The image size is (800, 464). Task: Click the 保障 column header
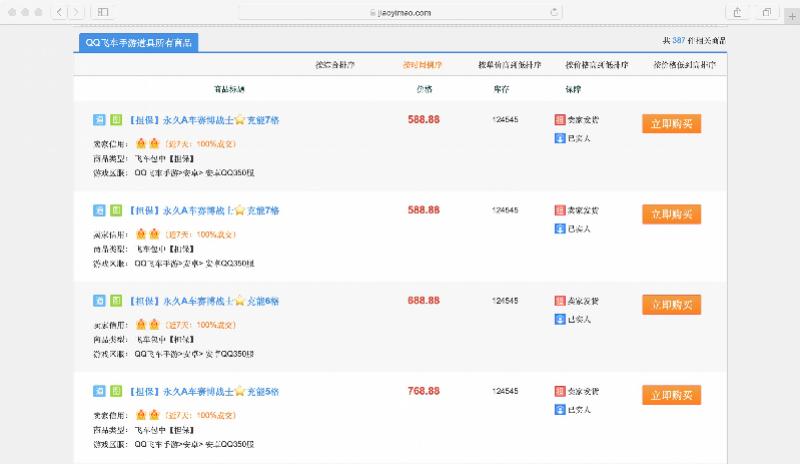coord(573,89)
